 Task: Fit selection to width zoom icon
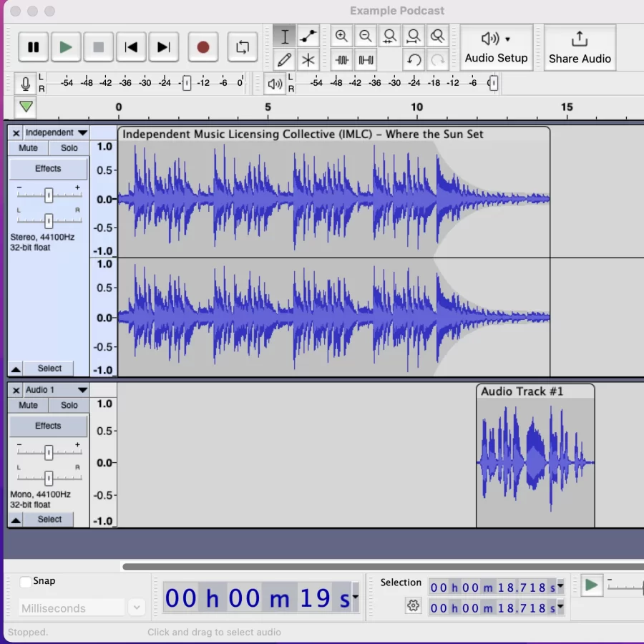coord(389,36)
